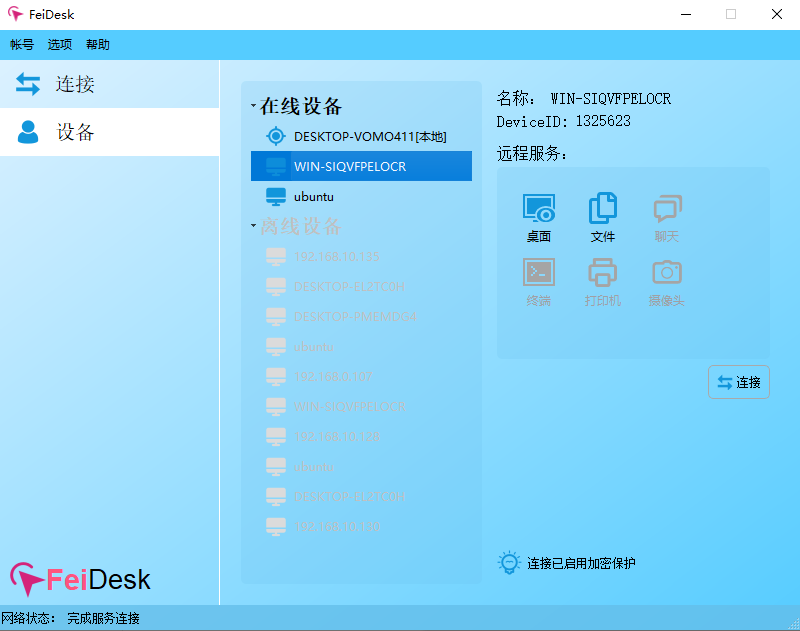
Task: Select offline device DESKTOP-PMEMDG4
Action: click(x=361, y=316)
